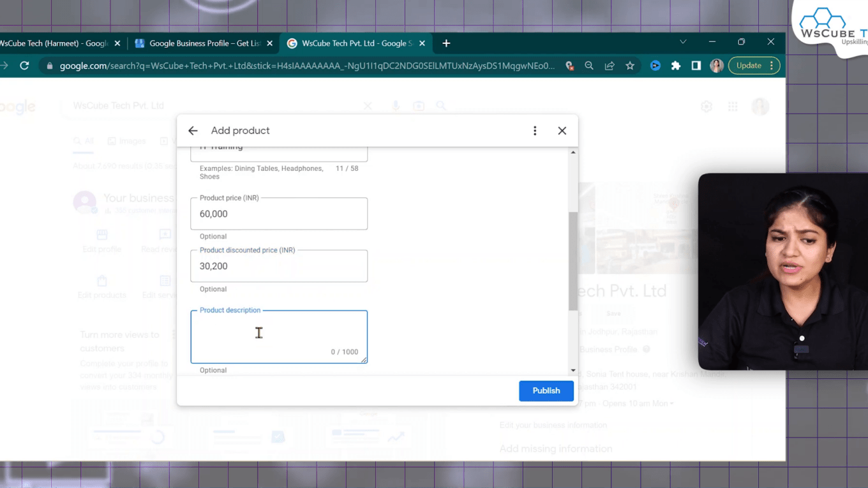Click inside the Product description box
Viewport: 868px width, 488px height.
point(279,337)
